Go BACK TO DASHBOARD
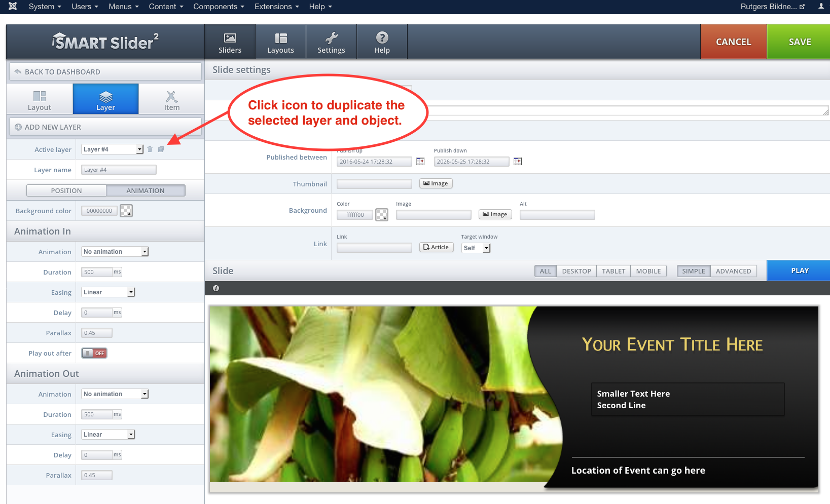 105,72
